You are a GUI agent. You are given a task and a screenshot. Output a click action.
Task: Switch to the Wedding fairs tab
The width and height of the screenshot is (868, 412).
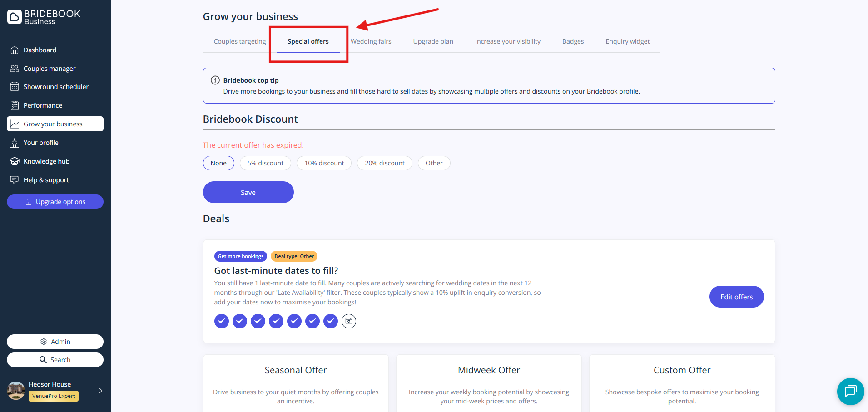coord(371,41)
